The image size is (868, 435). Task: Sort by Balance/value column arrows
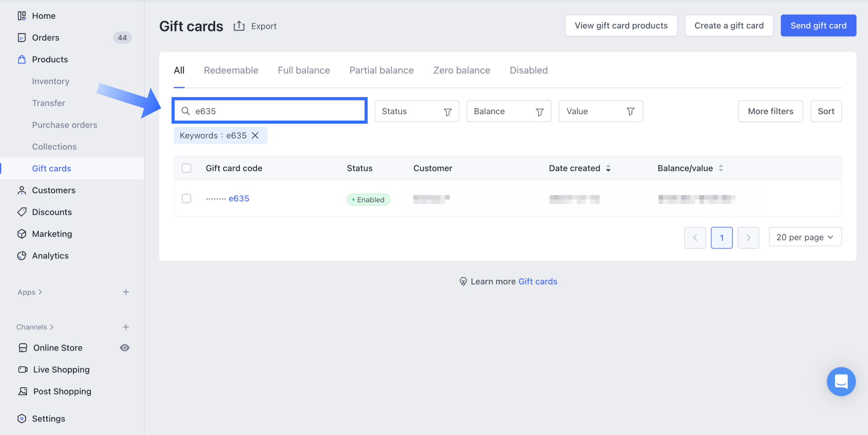click(721, 168)
